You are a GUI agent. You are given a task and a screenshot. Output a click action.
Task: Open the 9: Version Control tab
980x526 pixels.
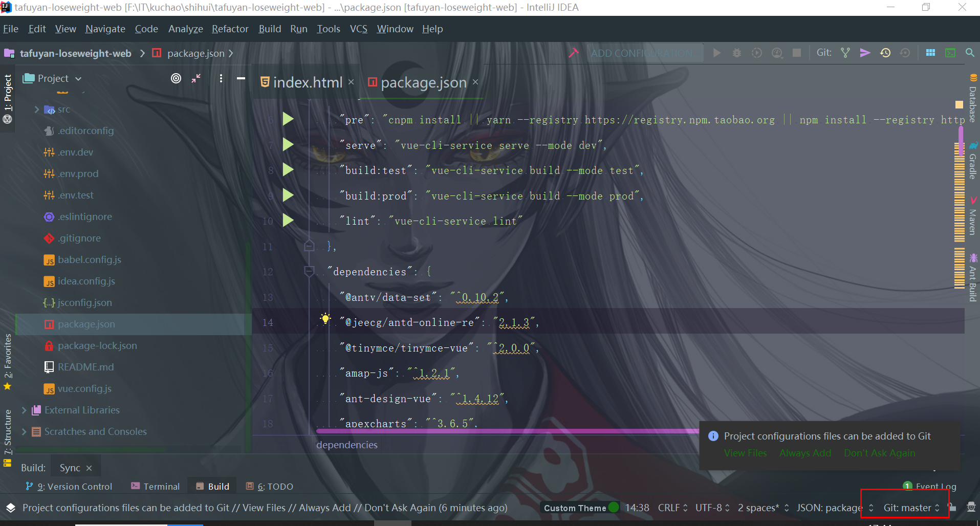pyautogui.click(x=69, y=486)
